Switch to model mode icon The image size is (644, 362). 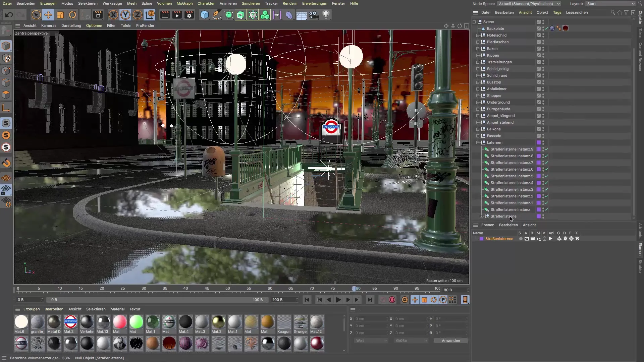(6, 46)
